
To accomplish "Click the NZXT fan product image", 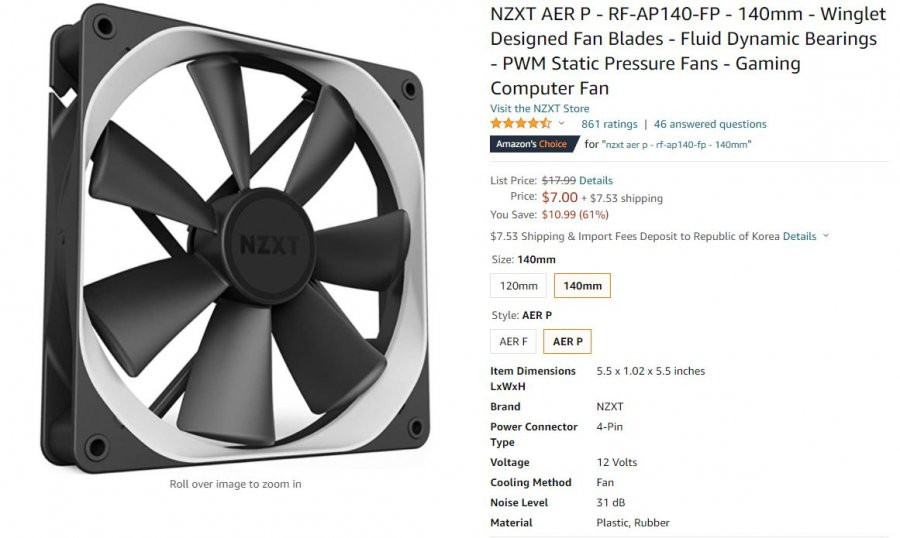I will [x=235, y=238].
